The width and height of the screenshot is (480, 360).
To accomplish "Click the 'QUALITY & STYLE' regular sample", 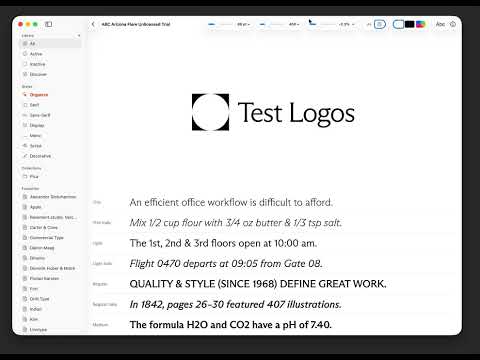I will tap(258, 284).
